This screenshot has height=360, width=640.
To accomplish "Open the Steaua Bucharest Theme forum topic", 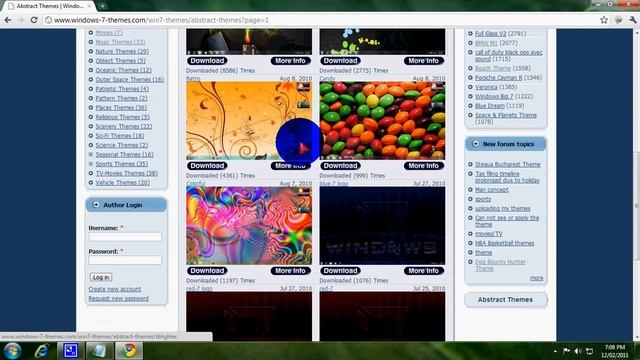I will [507, 164].
